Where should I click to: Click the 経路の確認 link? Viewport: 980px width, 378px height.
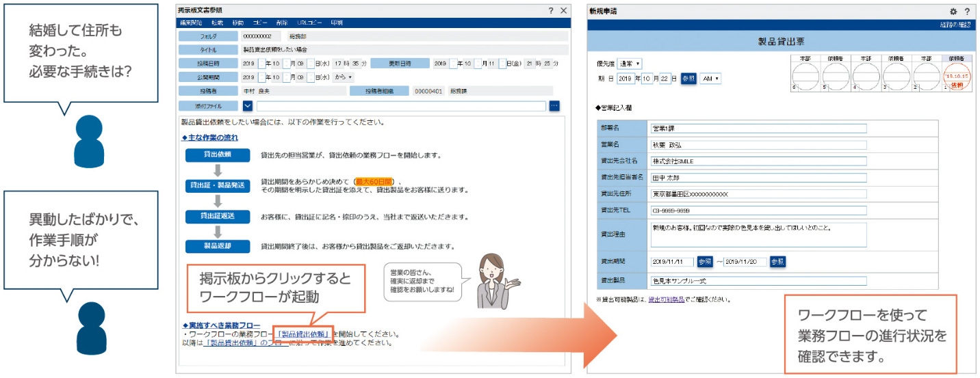click(955, 25)
